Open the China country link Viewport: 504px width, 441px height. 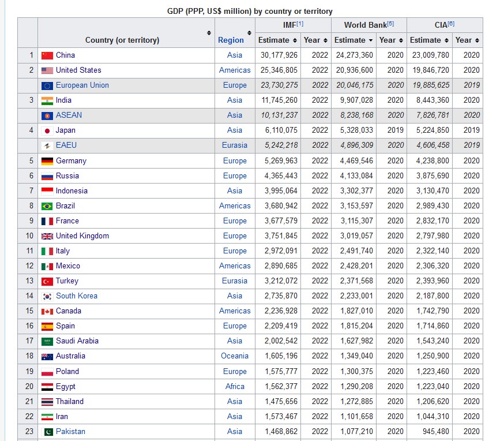(x=65, y=55)
